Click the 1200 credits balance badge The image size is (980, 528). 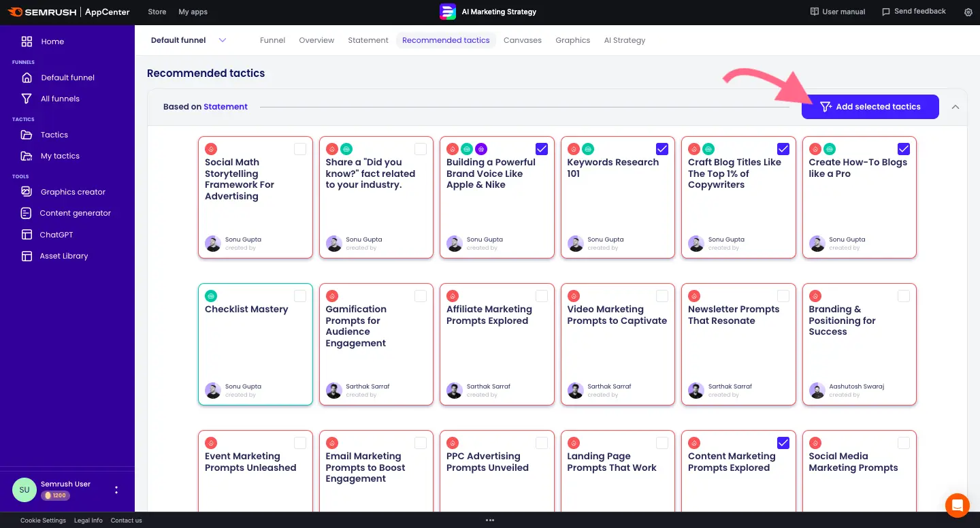55,495
